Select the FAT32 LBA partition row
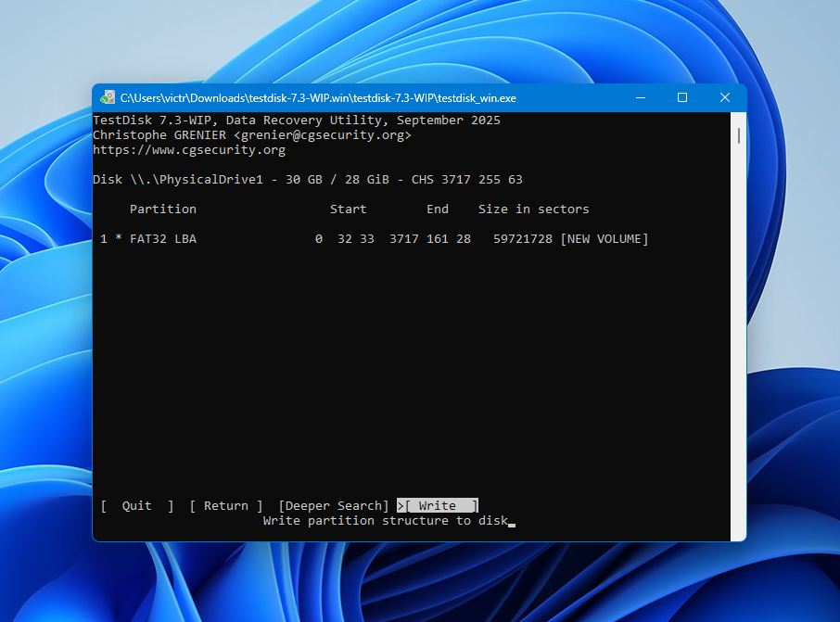840x622 pixels. [374, 239]
